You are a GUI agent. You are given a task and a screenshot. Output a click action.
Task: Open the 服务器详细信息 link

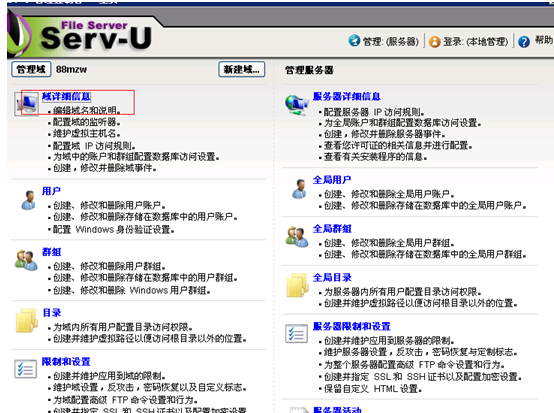347,96
